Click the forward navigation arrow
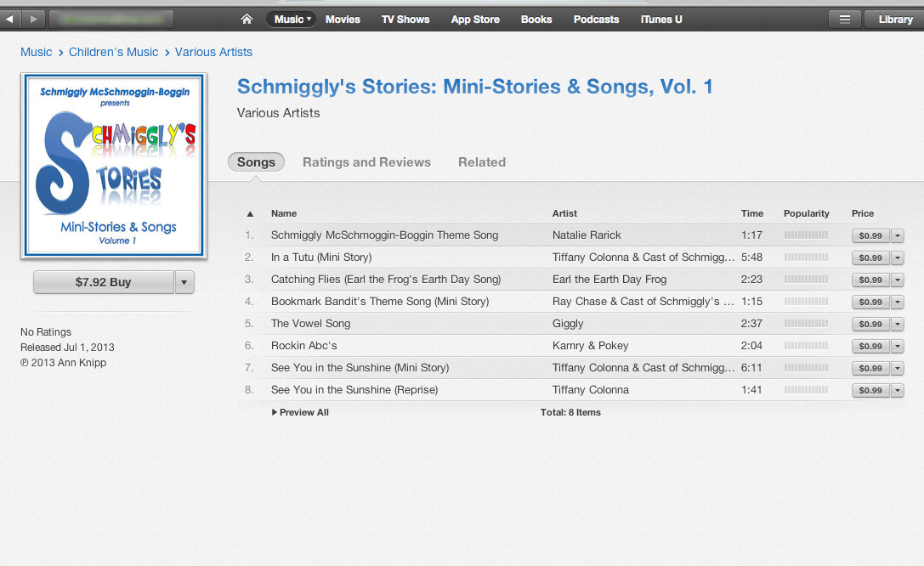The image size is (924, 566). pos(34,20)
